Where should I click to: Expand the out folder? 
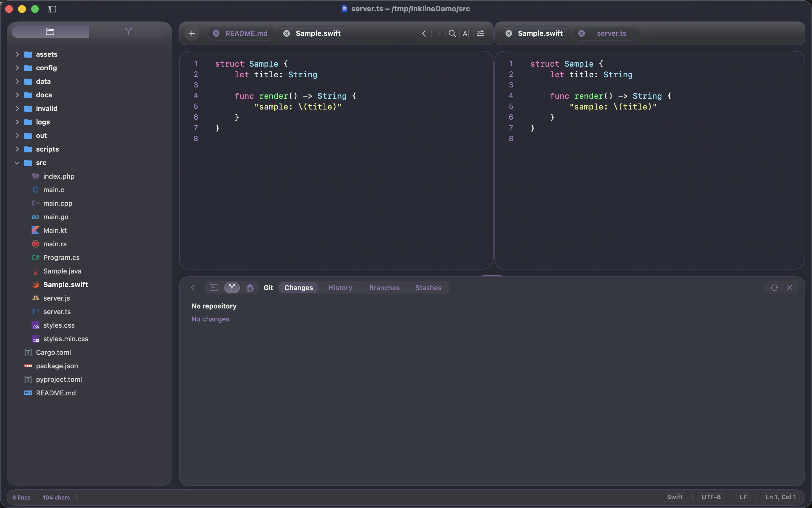pos(17,135)
